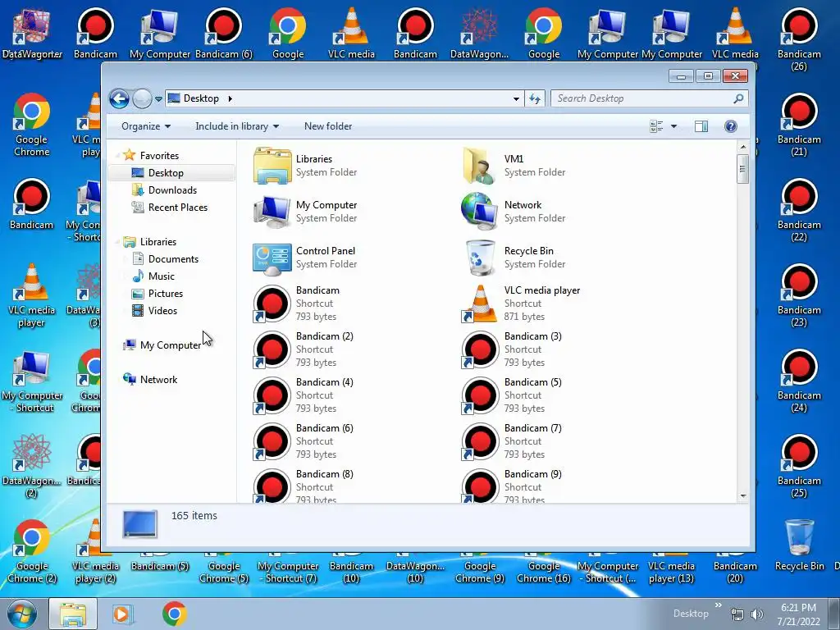840x630 pixels.
Task: Open the recent pages dropdown arrow
Action: 158,99
